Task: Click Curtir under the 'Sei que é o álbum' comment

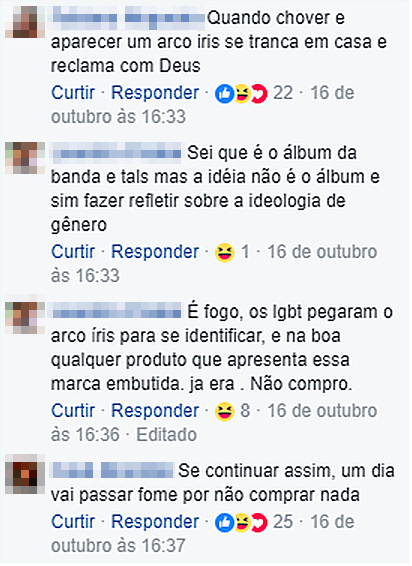Action: [x=73, y=252]
